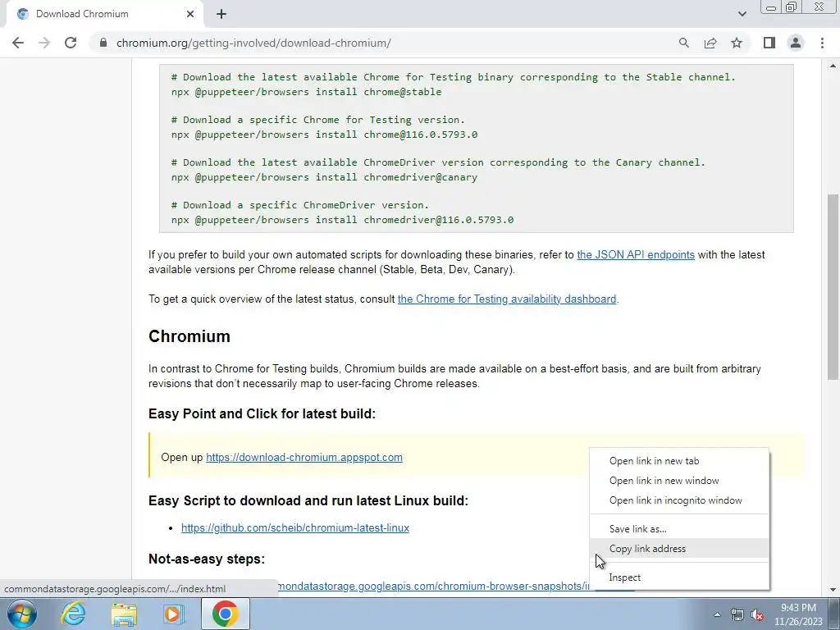Click the muted volume tray icon

click(757, 614)
